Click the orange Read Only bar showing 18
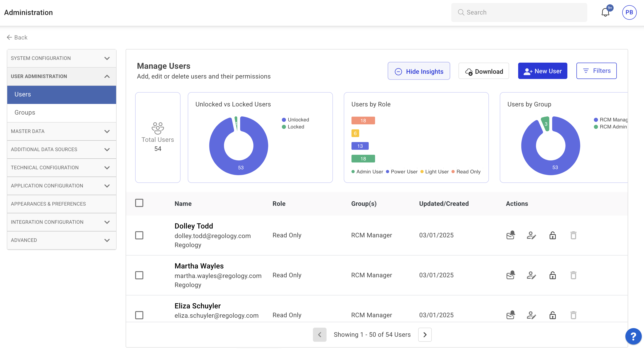 tap(363, 120)
